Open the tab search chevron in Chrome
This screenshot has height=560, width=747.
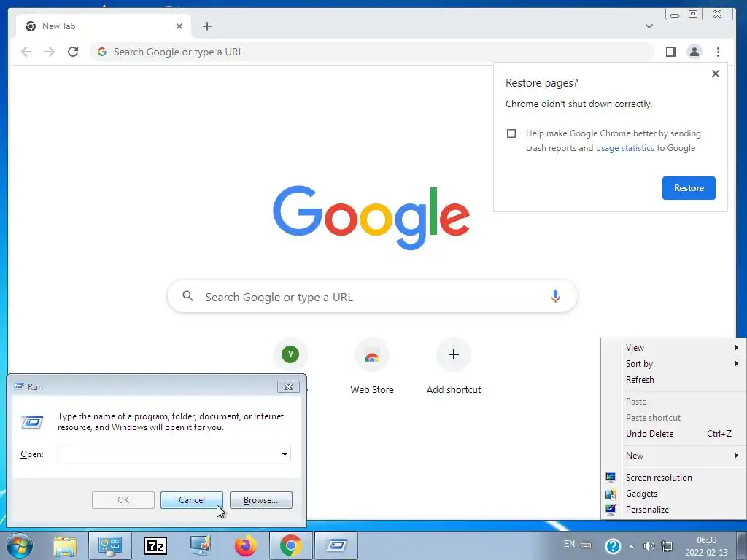click(649, 26)
